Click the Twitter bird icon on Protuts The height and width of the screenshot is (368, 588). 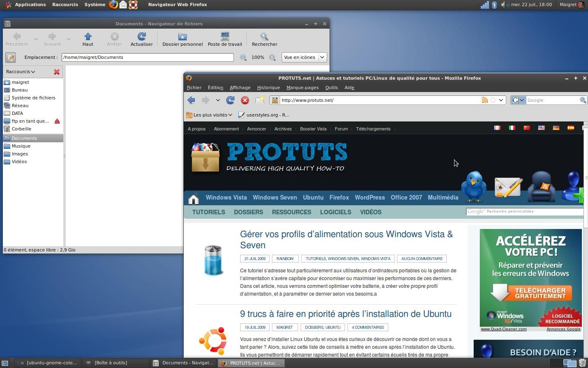(x=474, y=186)
